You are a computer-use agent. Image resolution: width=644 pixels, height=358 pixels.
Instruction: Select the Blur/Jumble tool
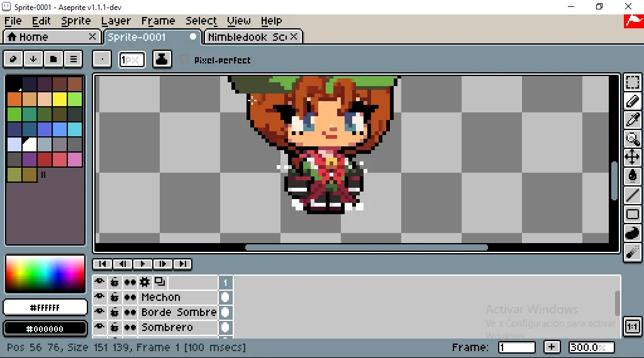point(633,251)
